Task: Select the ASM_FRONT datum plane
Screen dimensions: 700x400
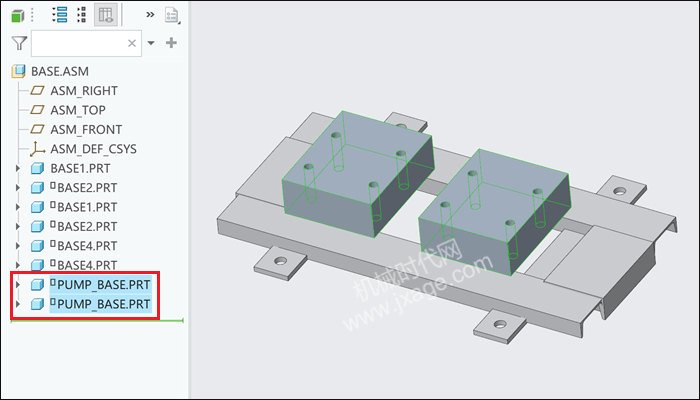Action: [86, 129]
